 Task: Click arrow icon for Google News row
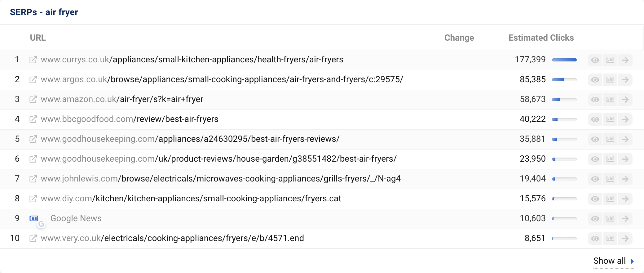625,219
